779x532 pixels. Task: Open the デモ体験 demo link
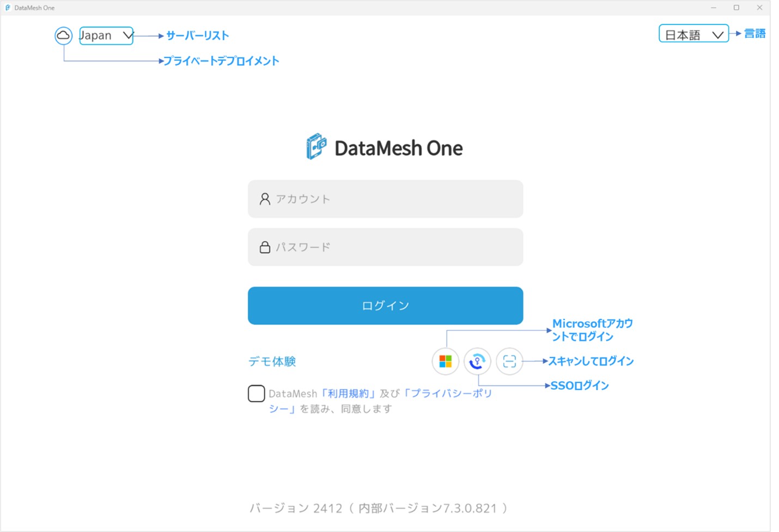pyautogui.click(x=272, y=362)
